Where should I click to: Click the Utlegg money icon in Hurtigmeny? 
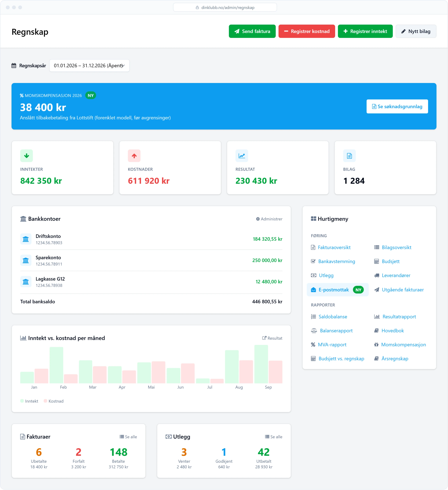313,275
